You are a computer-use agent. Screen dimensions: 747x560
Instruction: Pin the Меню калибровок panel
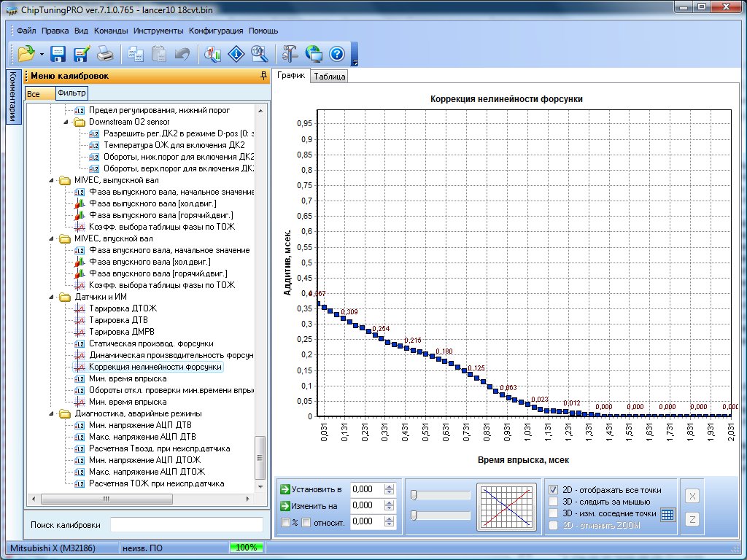coord(263,76)
